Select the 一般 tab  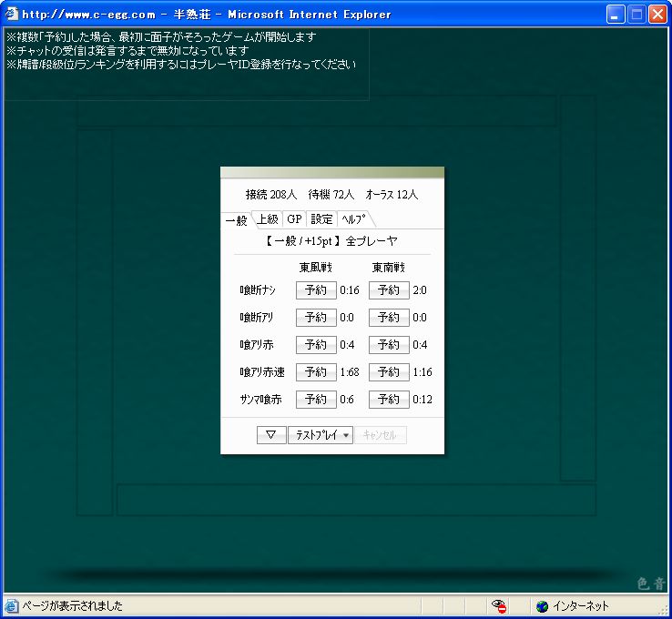pos(236,220)
